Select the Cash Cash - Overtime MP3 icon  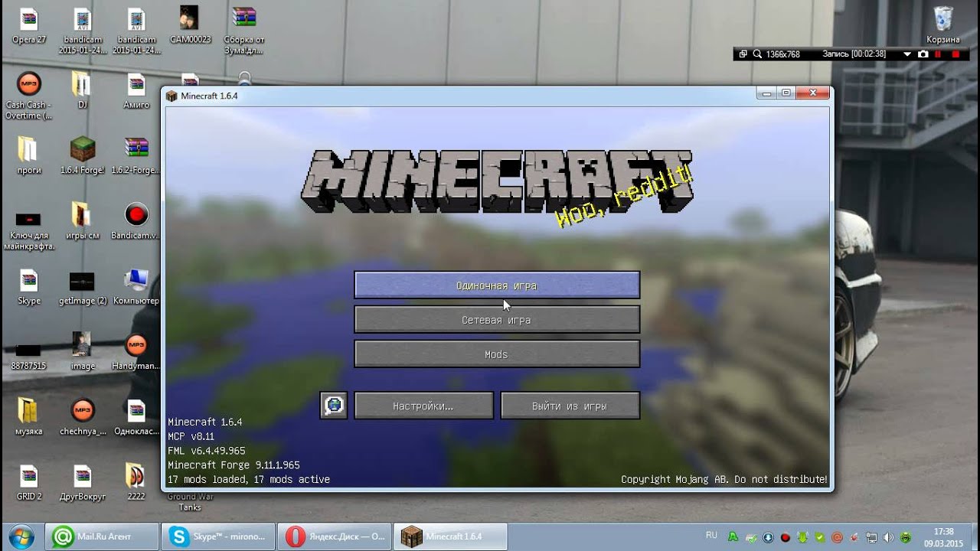coord(29,96)
